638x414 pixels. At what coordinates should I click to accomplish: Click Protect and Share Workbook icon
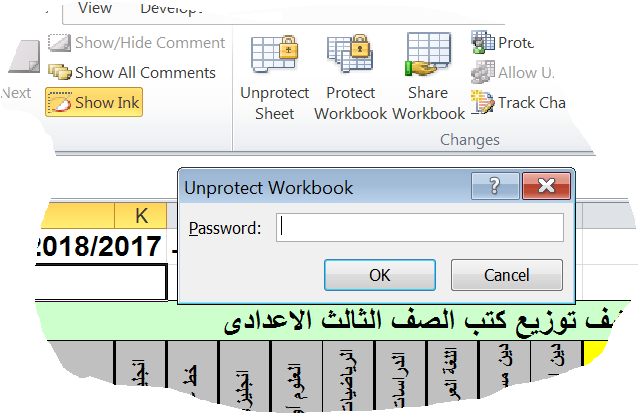pyautogui.click(x=483, y=42)
